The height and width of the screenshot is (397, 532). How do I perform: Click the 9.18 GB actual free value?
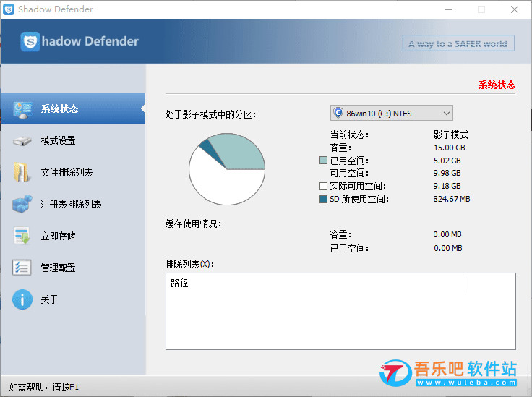tap(447, 186)
